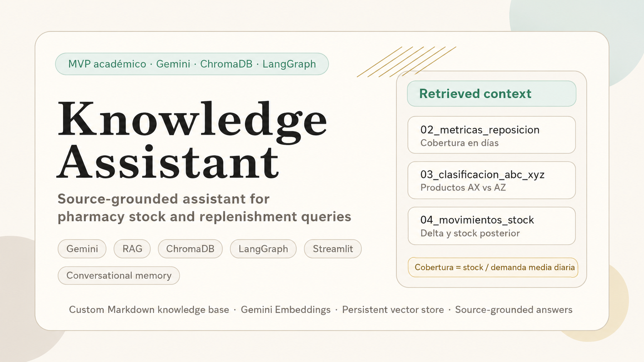Click the Gemini tag pill
This screenshot has width=644, height=362.
point(82,249)
